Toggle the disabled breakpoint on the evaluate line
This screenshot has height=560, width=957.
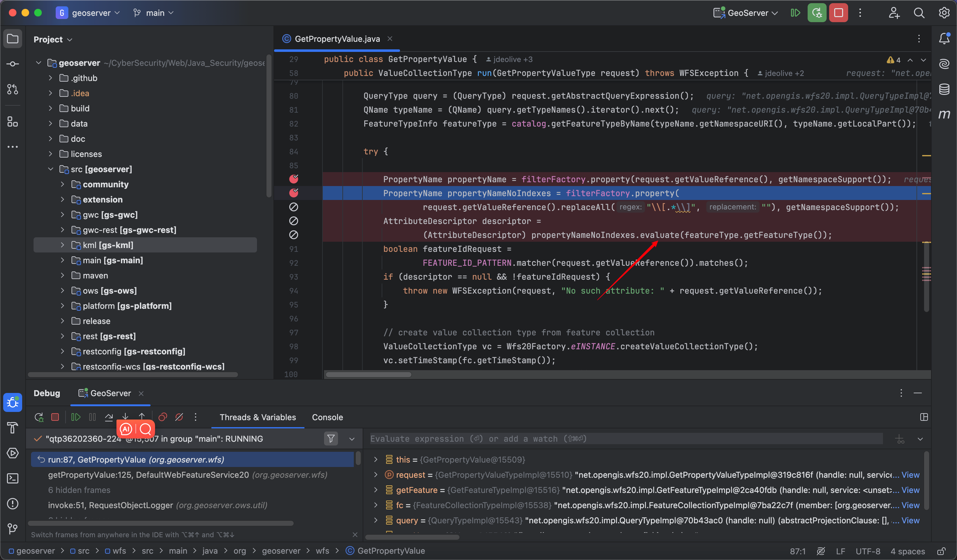294,235
